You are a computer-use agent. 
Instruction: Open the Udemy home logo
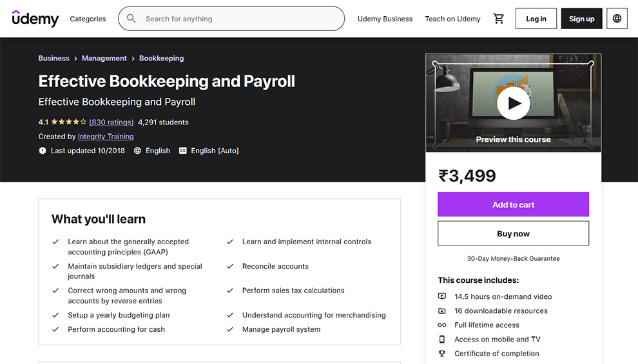click(x=35, y=18)
